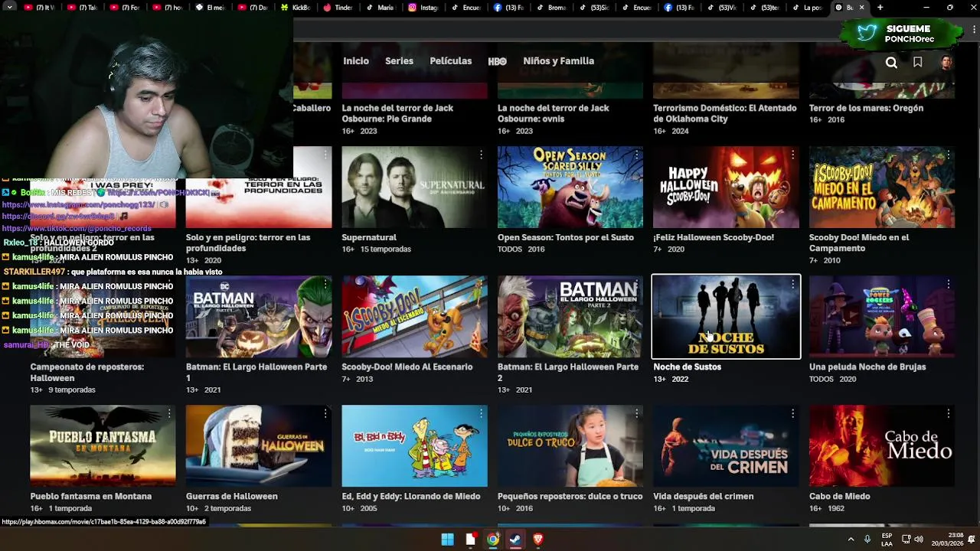Open options for ¡Feliz Halloween Scooby-Doo! card

click(x=792, y=155)
